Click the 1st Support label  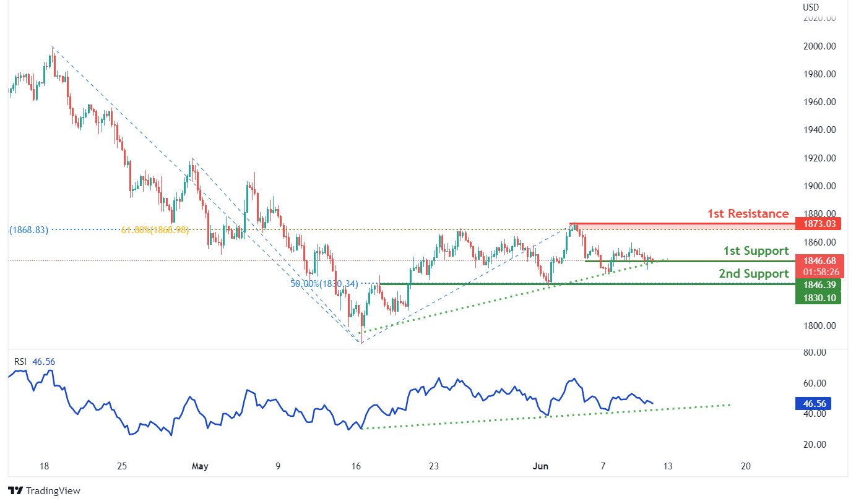pyautogui.click(x=756, y=251)
